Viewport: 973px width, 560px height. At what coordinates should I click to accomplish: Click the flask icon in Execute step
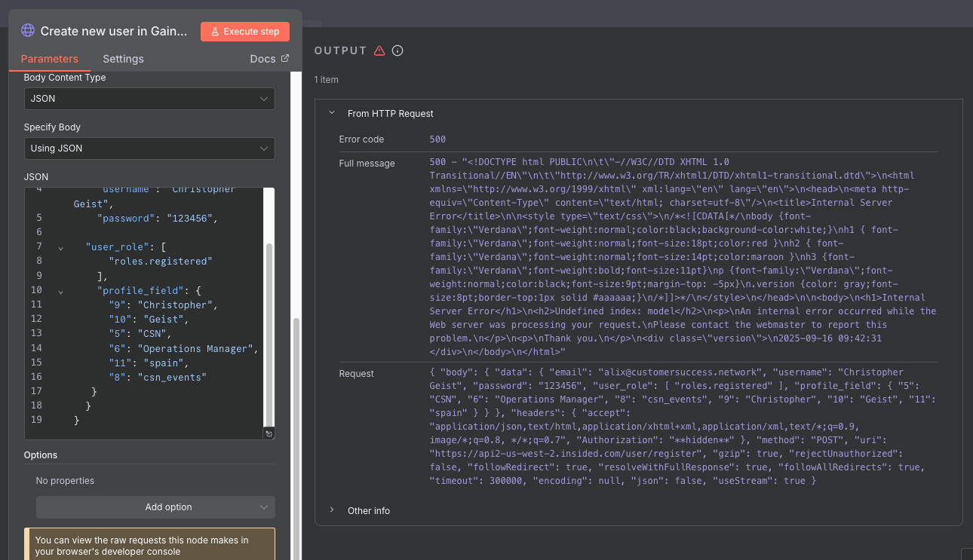click(x=215, y=32)
